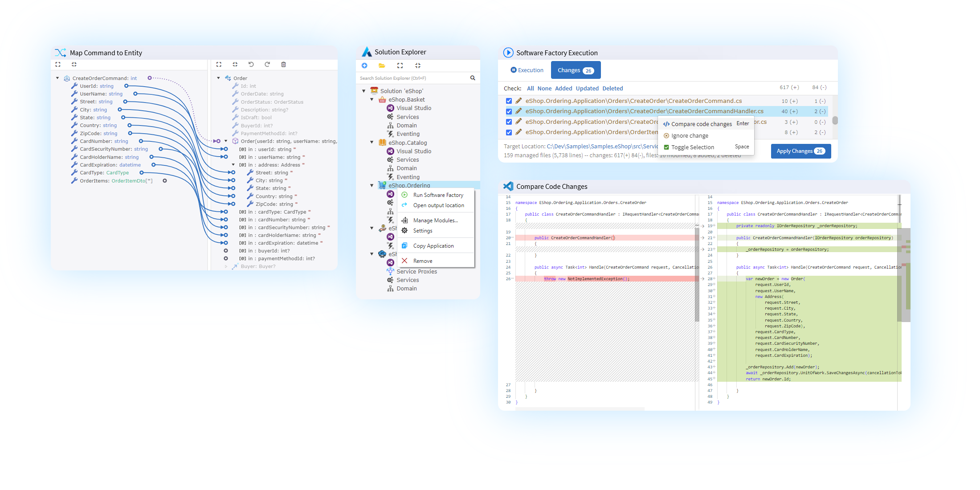This screenshot has height=490, width=980.
Task: Switch to the Execution tab
Action: tap(527, 70)
